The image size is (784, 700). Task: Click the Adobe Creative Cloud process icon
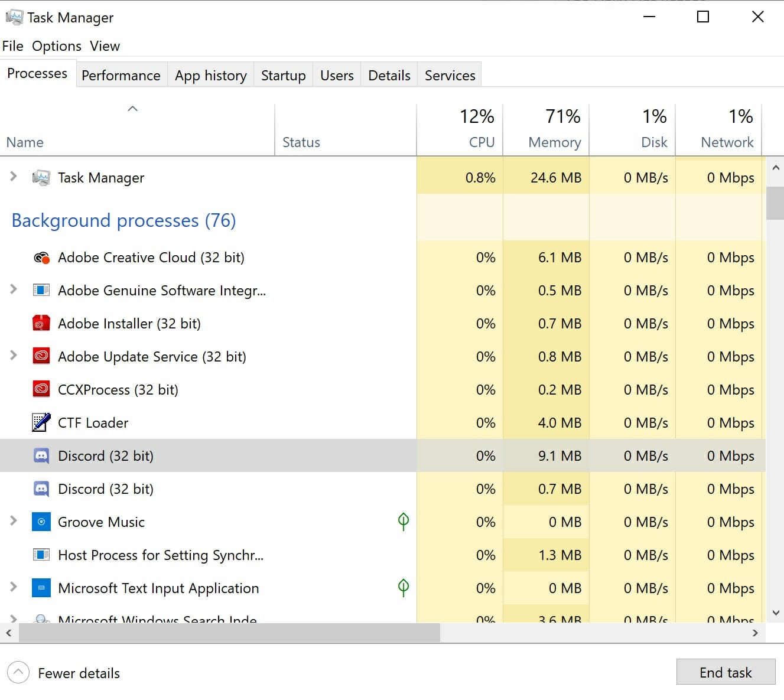[x=41, y=258]
